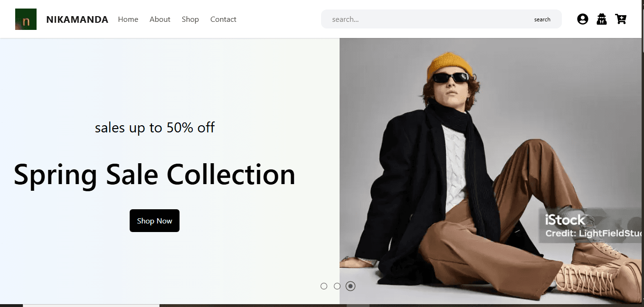
Task: Click the Spring Sale Collection heading
Action: click(x=154, y=175)
